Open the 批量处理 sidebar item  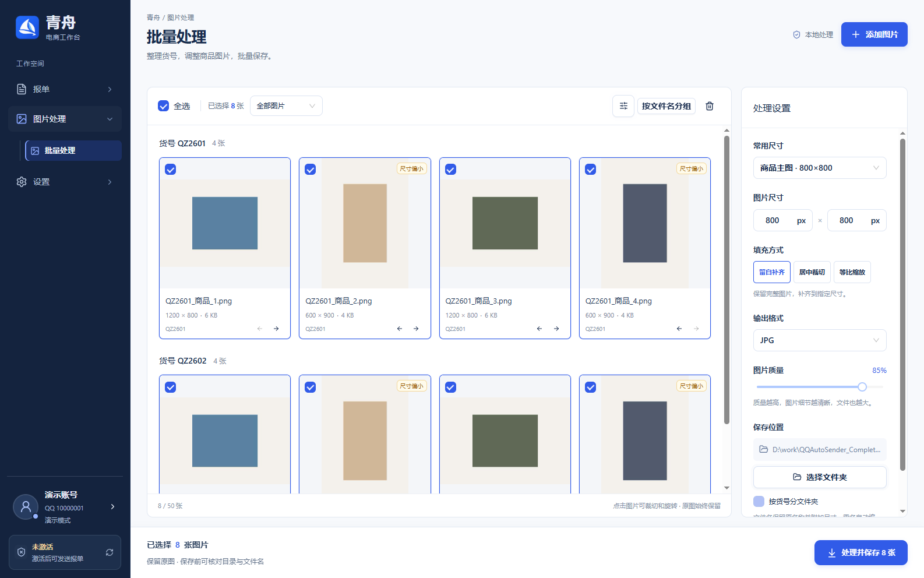click(73, 150)
